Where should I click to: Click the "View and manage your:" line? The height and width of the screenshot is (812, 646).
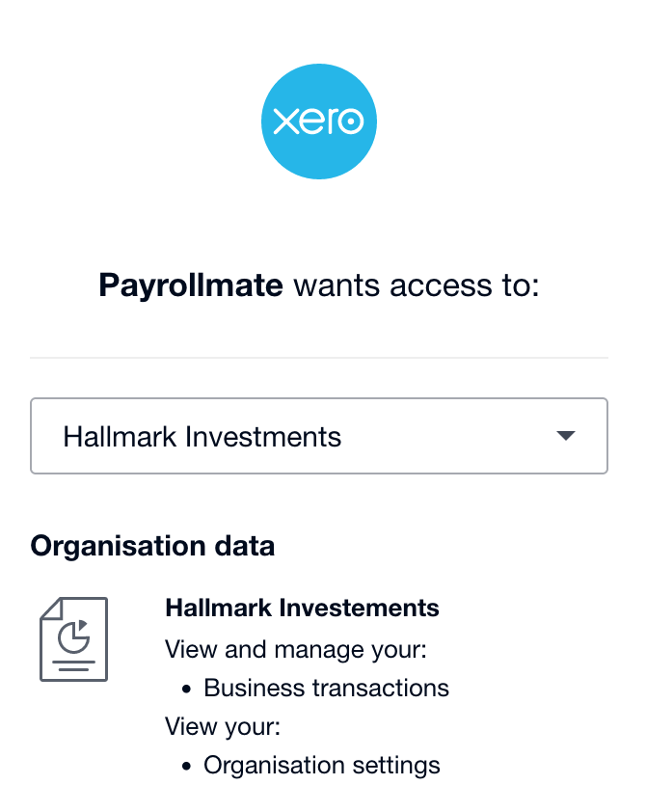click(x=296, y=649)
